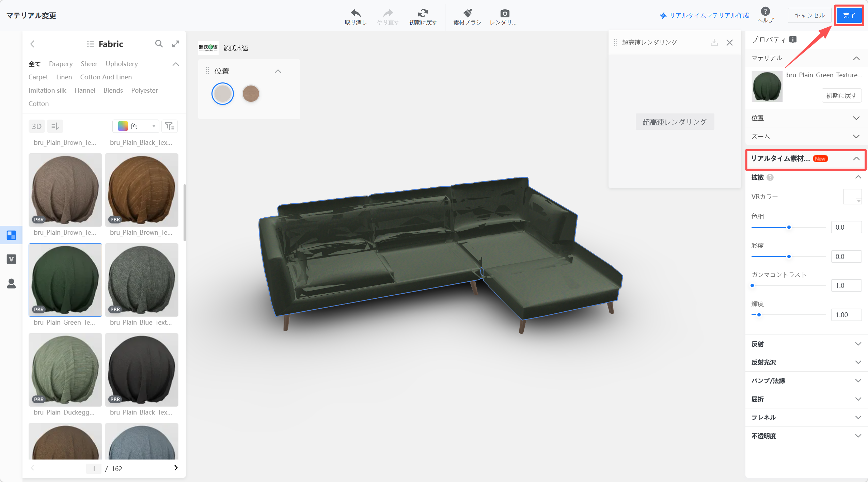This screenshot has height=482, width=868.
Task: Open リアルタイムマテリアル作成 link
Action: pyautogui.click(x=704, y=15)
